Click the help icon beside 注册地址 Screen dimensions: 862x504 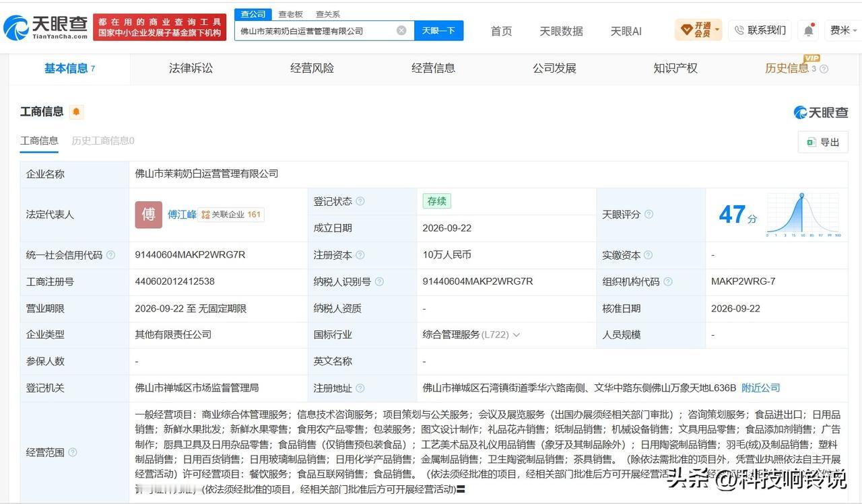click(x=360, y=388)
